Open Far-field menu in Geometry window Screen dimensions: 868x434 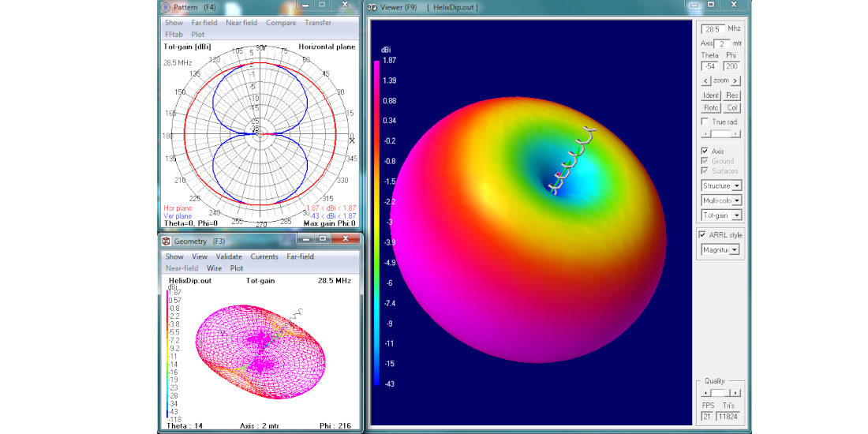pyautogui.click(x=300, y=257)
